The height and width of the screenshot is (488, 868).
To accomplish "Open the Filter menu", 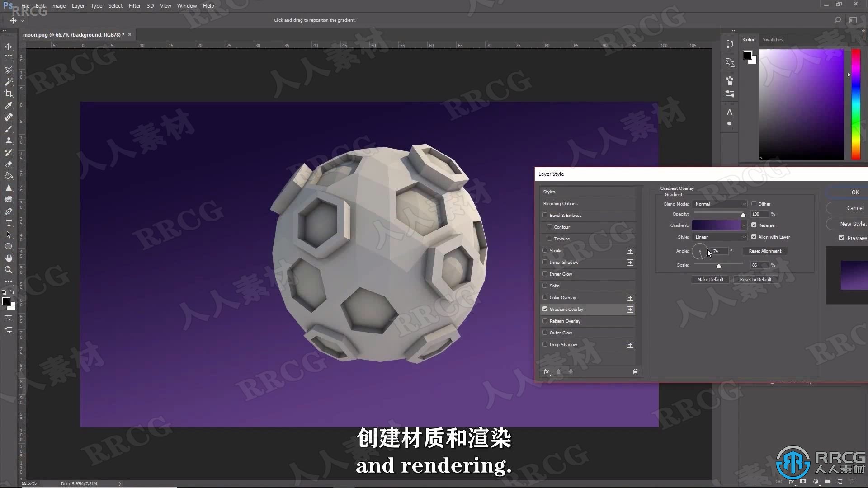I will (x=133, y=5).
